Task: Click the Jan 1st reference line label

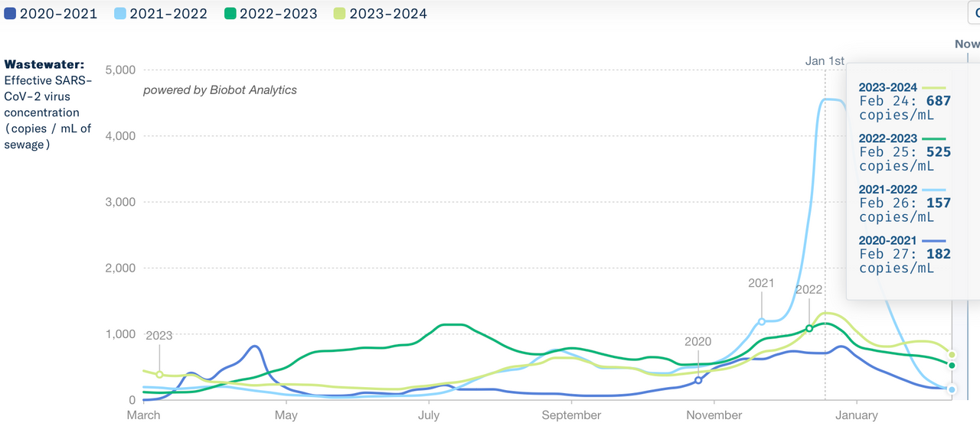Action: (x=825, y=61)
